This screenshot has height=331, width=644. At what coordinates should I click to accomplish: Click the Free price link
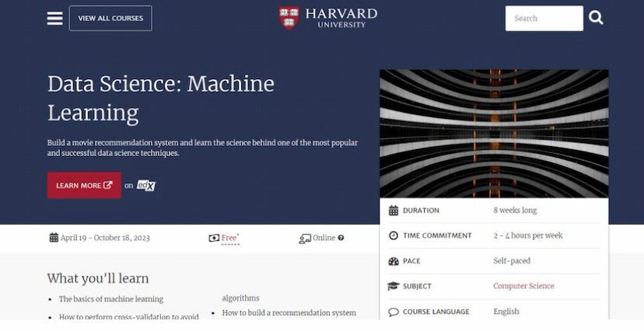coord(229,238)
